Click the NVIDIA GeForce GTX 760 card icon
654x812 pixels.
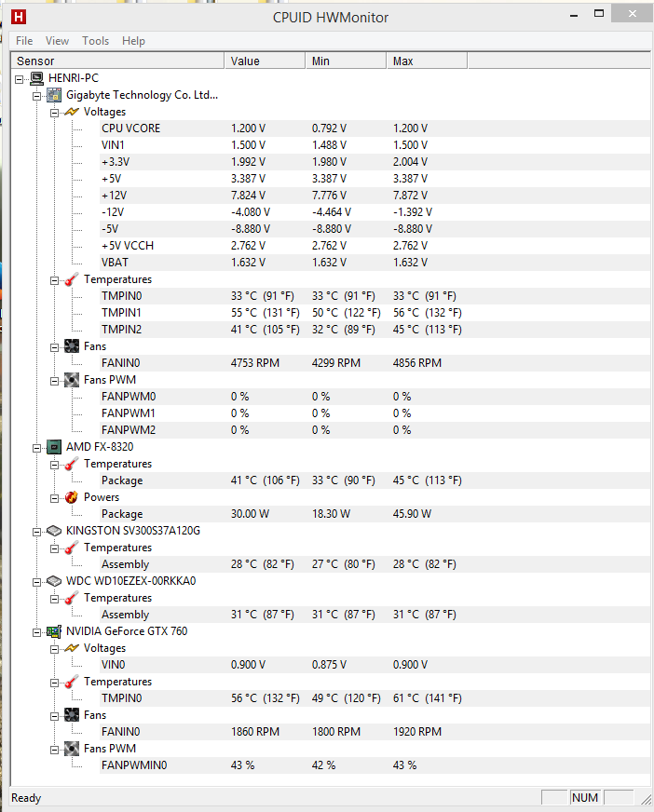54,631
